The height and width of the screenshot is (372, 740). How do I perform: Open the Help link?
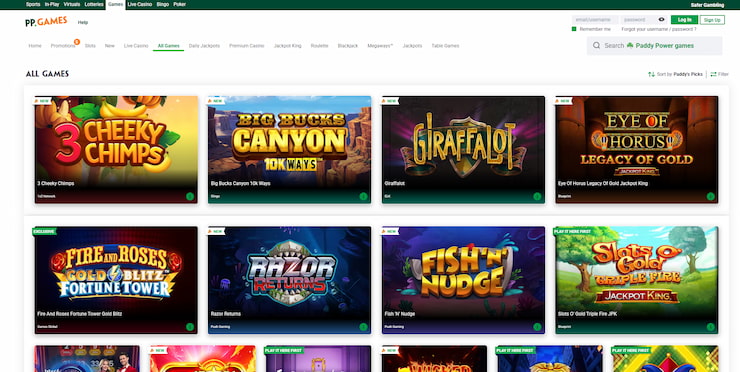click(x=83, y=22)
